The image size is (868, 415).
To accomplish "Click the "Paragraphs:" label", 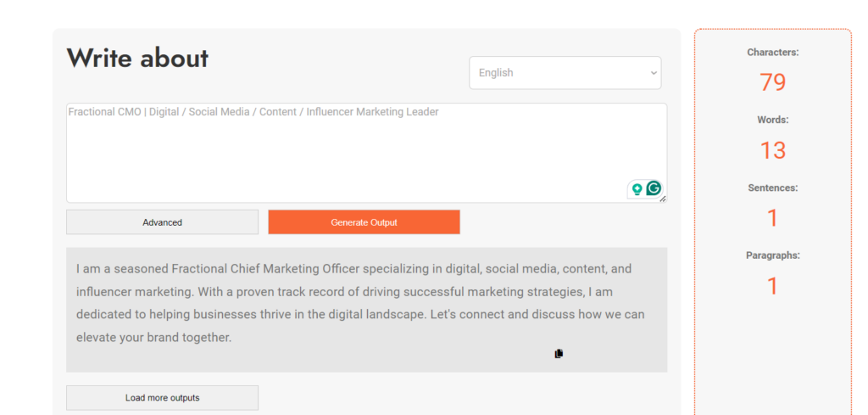I will [772, 255].
